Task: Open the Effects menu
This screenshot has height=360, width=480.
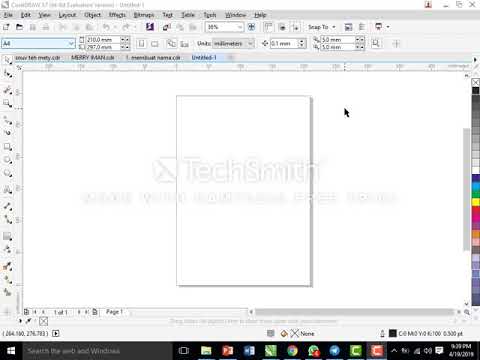Action: [117, 15]
